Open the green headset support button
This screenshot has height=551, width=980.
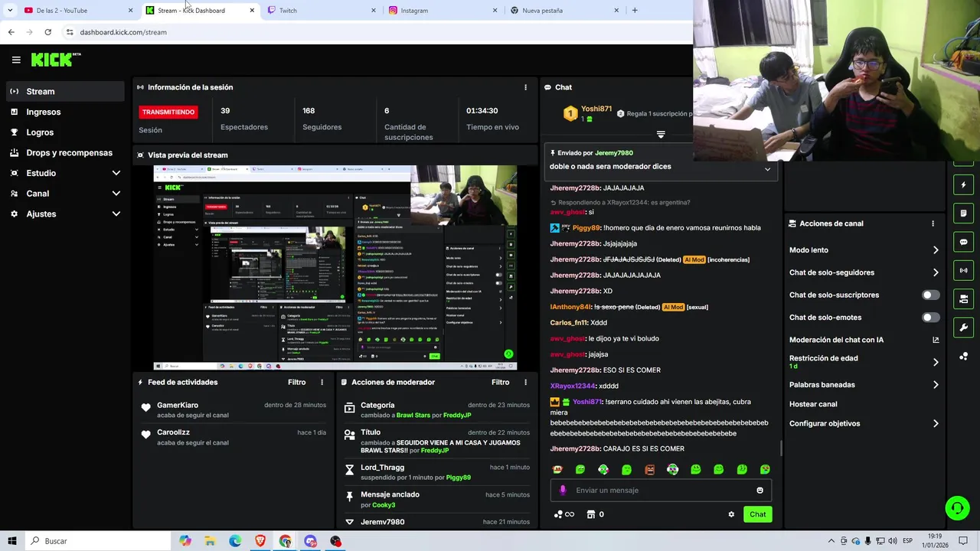tap(957, 508)
